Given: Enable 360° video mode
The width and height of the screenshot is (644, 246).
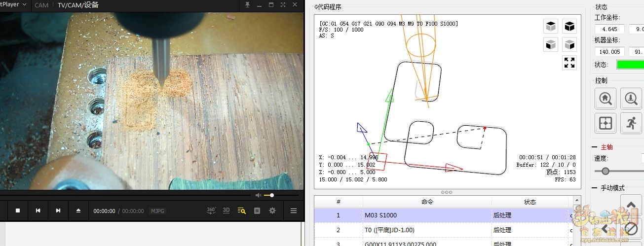Looking at the screenshot, I should (211, 211).
